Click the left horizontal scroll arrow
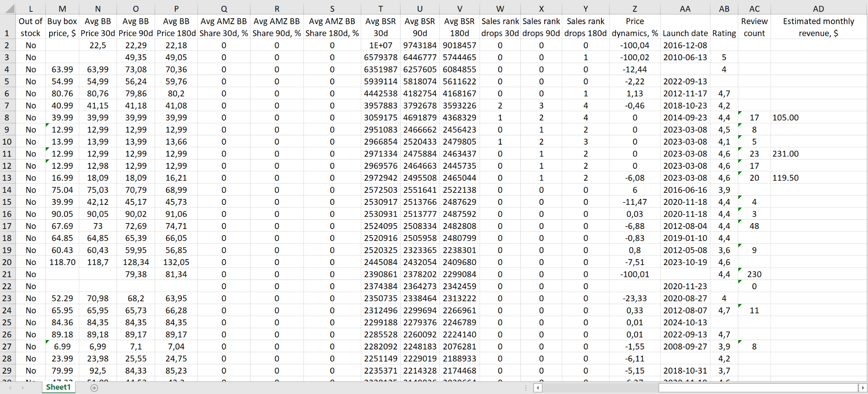Image resolution: width=868 pixels, height=394 pixels. pos(537,387)
